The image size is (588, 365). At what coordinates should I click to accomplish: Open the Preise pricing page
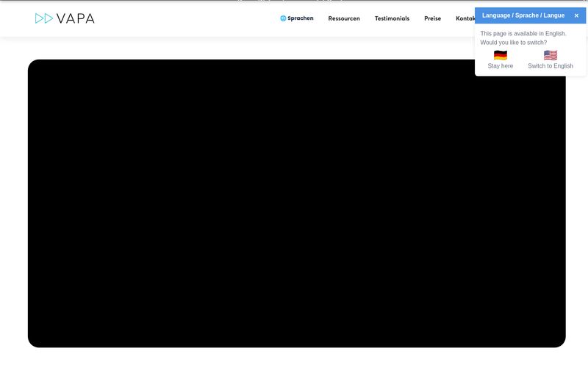click(x=432, y=18)
